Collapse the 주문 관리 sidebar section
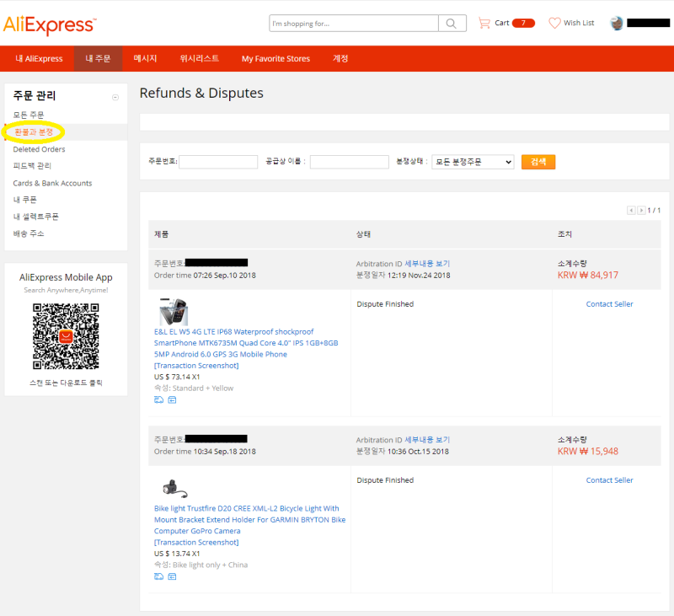 point(115,97)
